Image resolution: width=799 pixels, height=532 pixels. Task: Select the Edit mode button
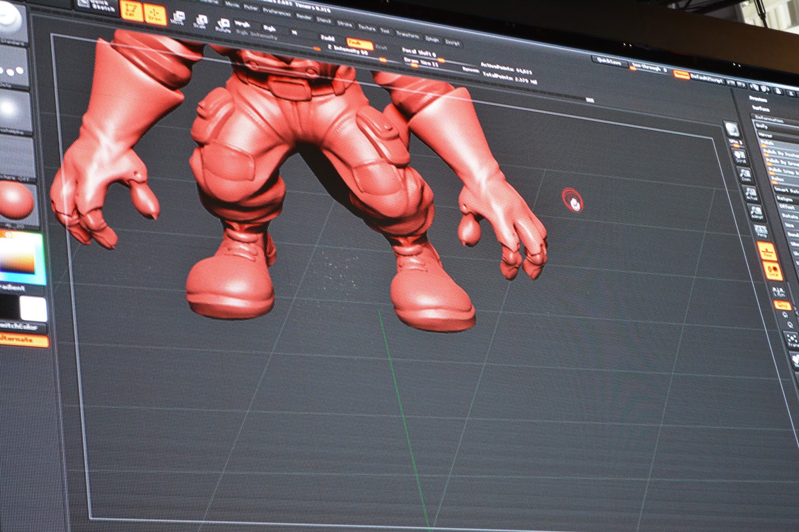131,10
